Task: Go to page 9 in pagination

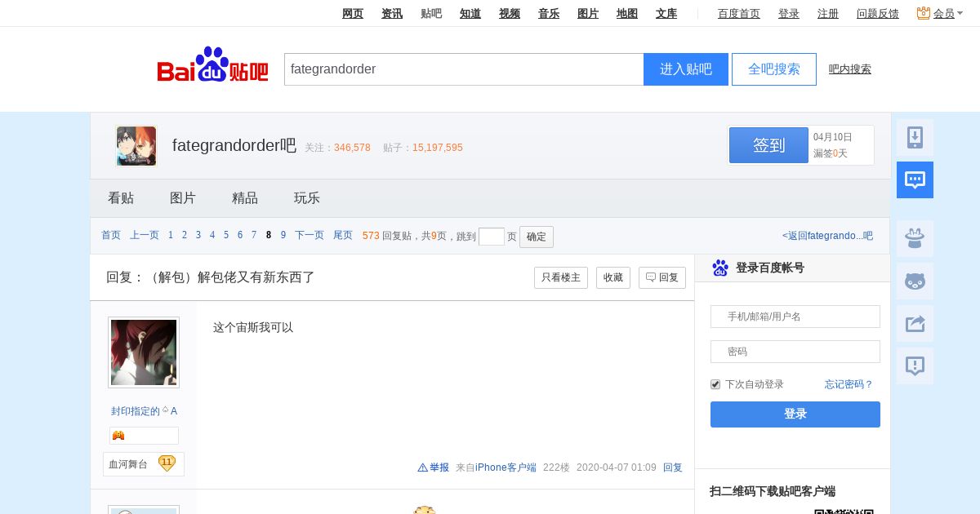Action: 283,235
